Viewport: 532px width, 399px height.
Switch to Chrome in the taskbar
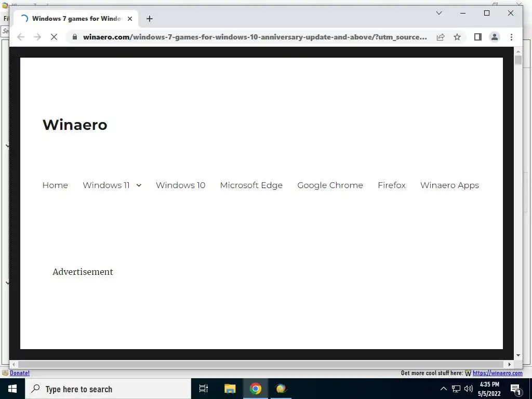256,389
